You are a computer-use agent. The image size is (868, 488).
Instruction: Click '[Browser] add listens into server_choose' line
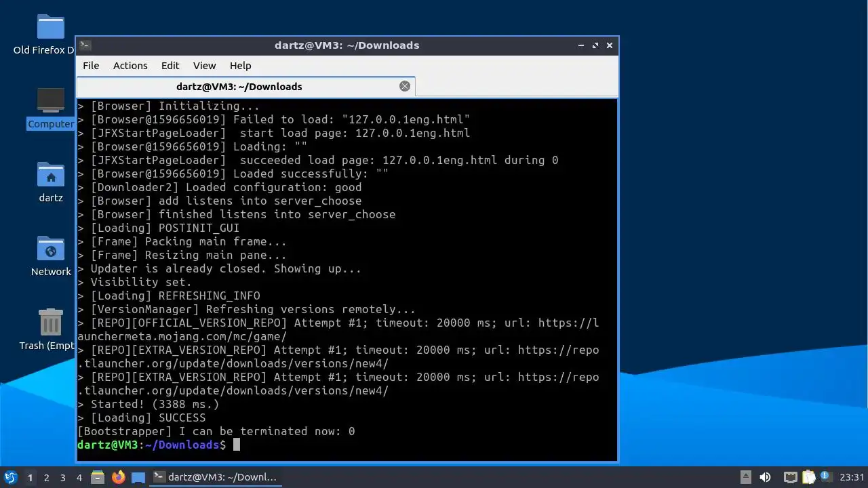(219, 201)
